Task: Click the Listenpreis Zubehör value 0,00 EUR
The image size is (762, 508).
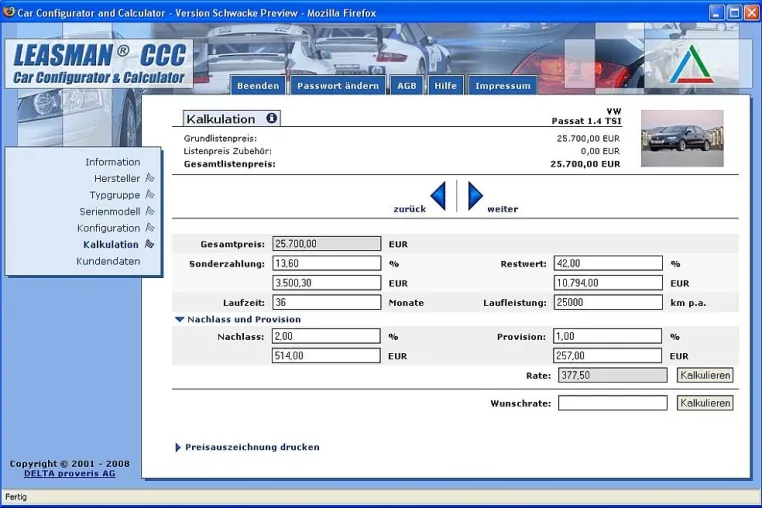Action: [600, 151]
